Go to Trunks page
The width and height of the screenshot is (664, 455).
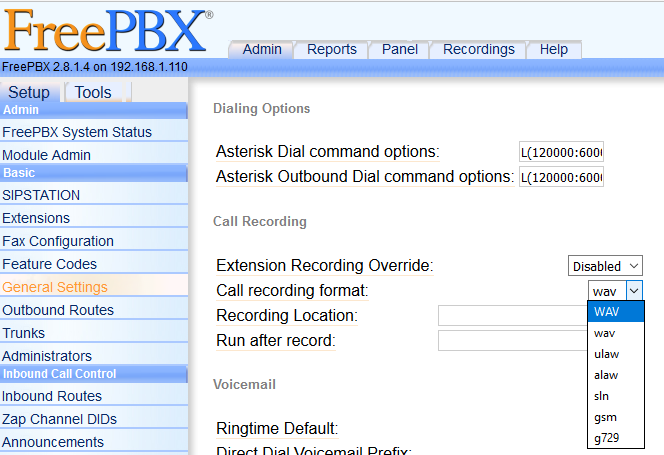tap(94, 333)
